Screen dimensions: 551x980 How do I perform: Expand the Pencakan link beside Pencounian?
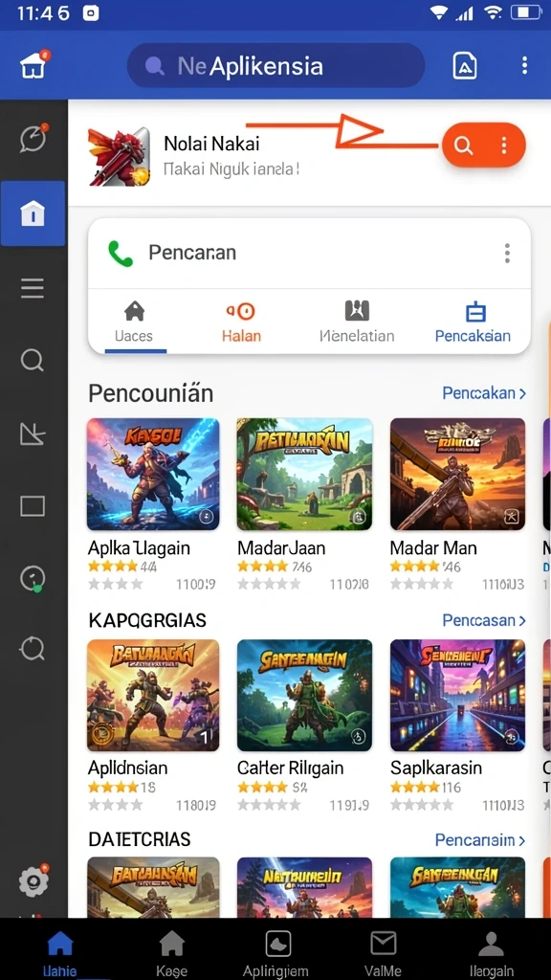click(484, 393)
